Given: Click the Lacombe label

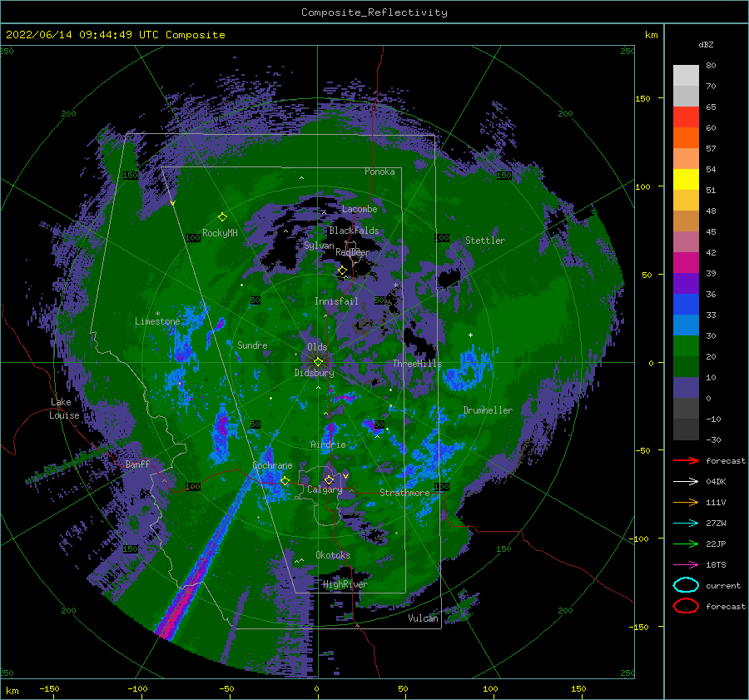Looking at the screenshot, I should tap(360, 209).
